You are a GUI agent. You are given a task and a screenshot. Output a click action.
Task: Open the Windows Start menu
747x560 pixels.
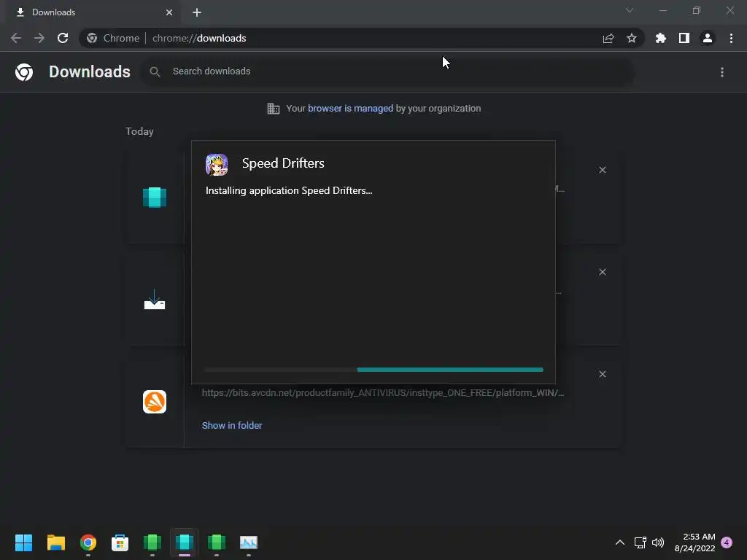(23, 542)
